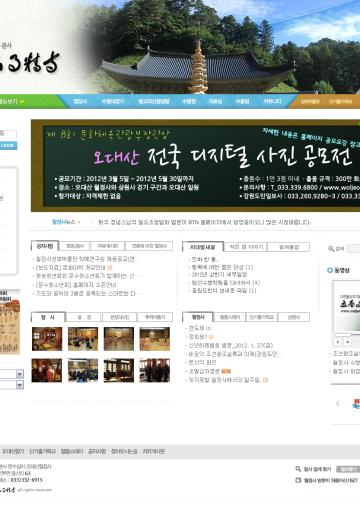
Task: Click the magnifier icon beside the search box
Action: point(331,248)
